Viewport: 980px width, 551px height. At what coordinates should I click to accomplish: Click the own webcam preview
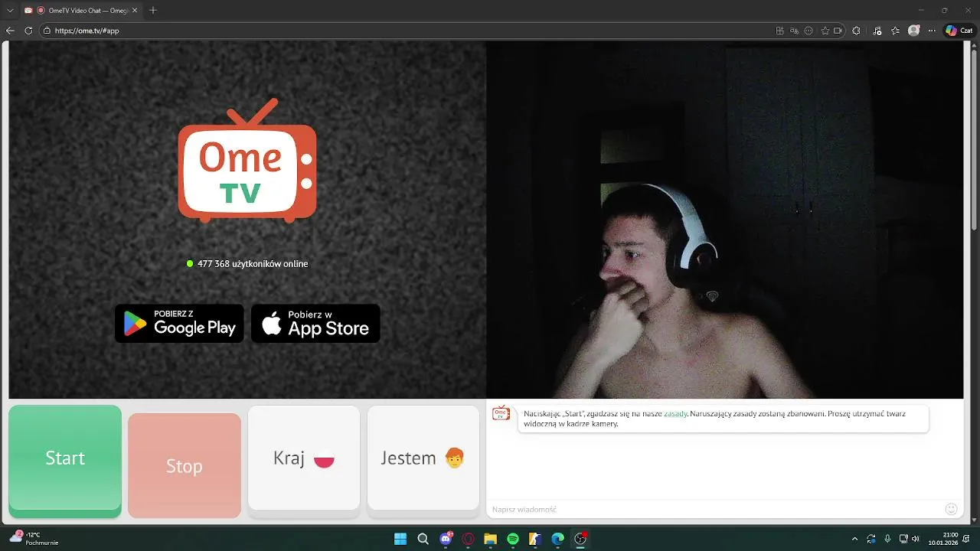(724, 220)
